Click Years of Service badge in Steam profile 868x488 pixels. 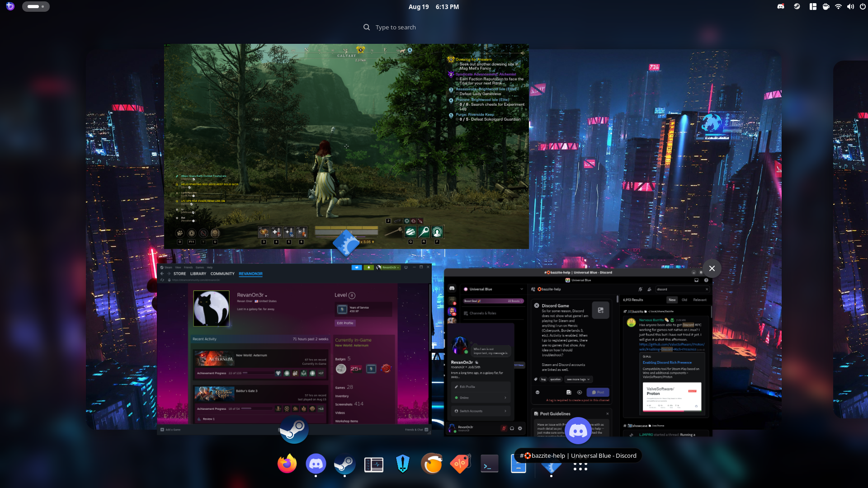click(x=342, y=310)
